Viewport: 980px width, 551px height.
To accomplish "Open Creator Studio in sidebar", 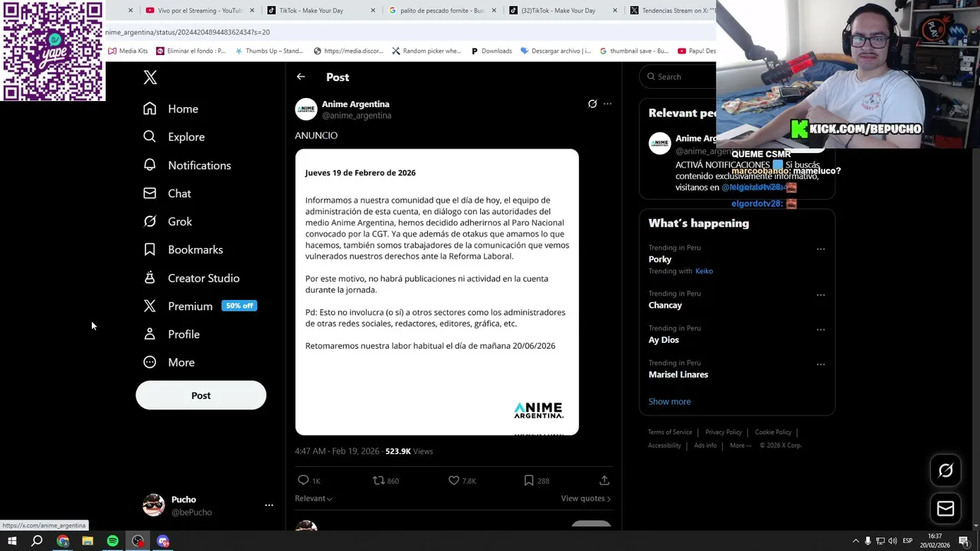I will point(191,278).
